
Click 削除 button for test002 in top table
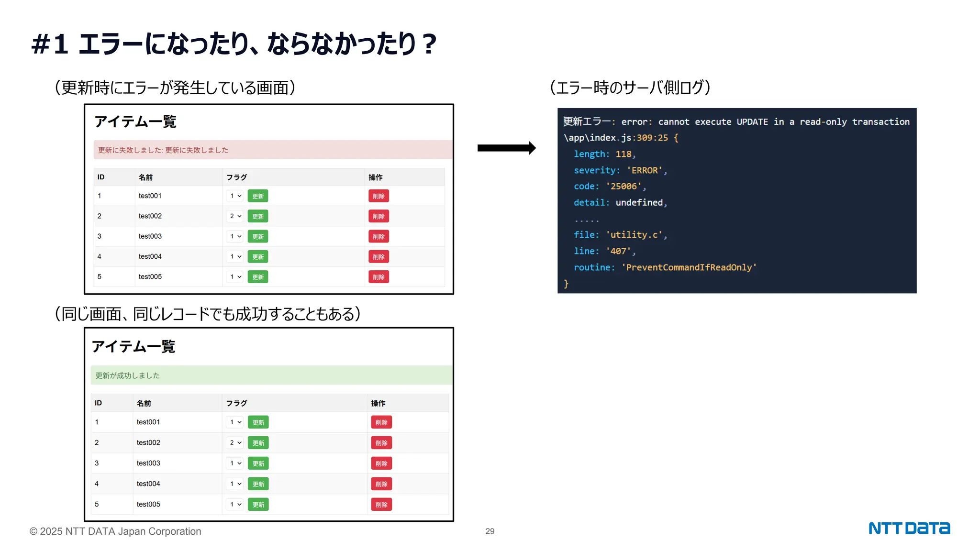[x=379, y=216]
